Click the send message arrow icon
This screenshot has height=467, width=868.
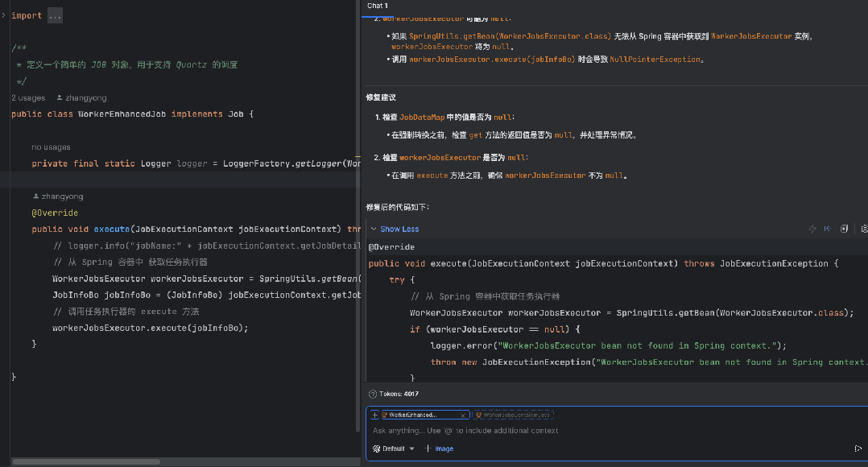[x=858, y=448]
